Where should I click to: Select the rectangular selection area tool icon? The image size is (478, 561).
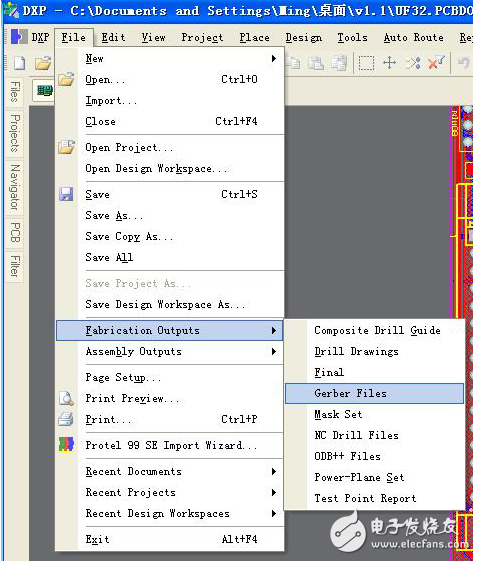point(366,63)
